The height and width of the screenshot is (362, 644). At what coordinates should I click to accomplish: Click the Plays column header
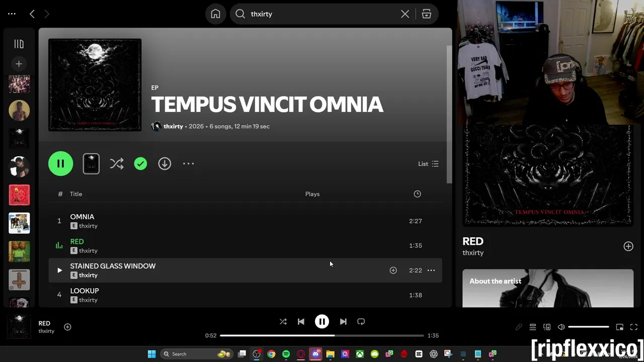click(312, 194)
